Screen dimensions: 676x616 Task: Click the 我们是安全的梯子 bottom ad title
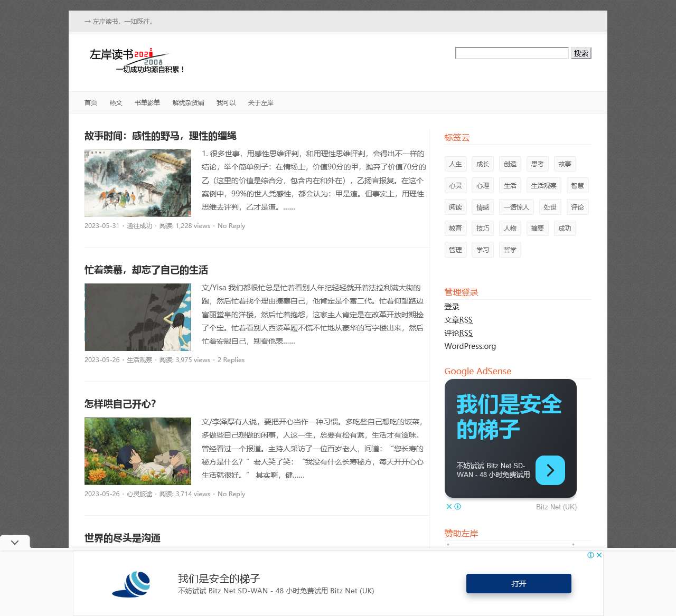(219, 579)
